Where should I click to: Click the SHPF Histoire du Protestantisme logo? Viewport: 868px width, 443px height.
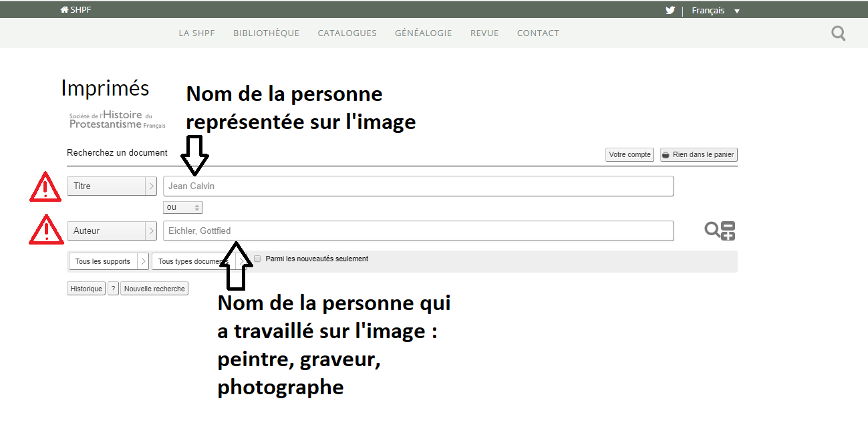tap(117, 120)
